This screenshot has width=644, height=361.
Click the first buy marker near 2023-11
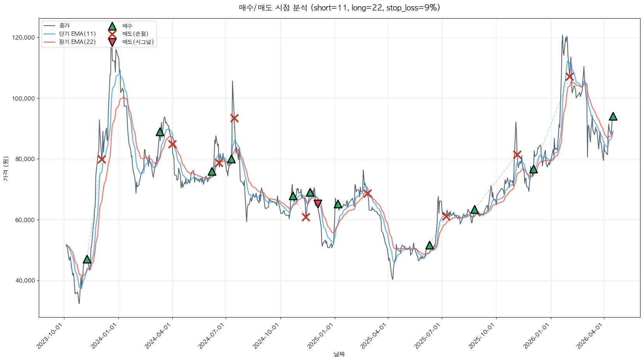[87, 259]
